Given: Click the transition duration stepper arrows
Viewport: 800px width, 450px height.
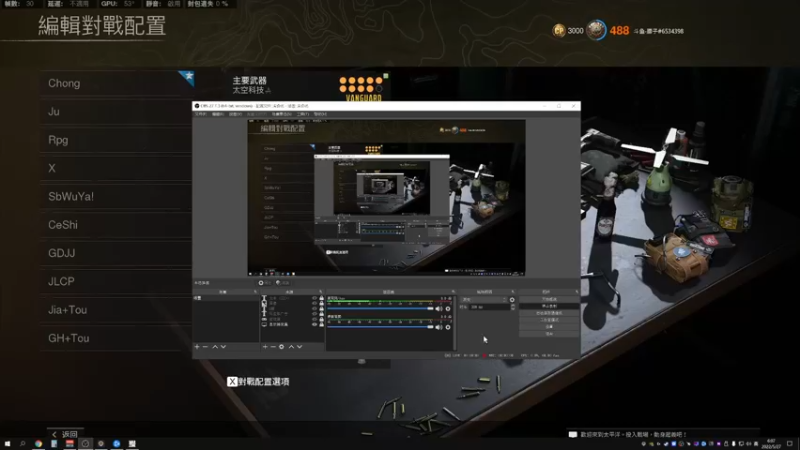Looking at the screenshot, I should pos(513,307).
